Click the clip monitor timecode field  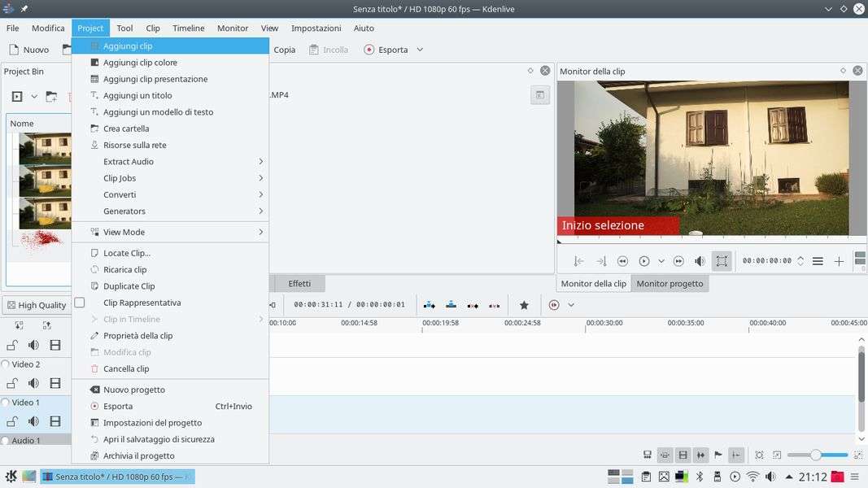[766, 261]
